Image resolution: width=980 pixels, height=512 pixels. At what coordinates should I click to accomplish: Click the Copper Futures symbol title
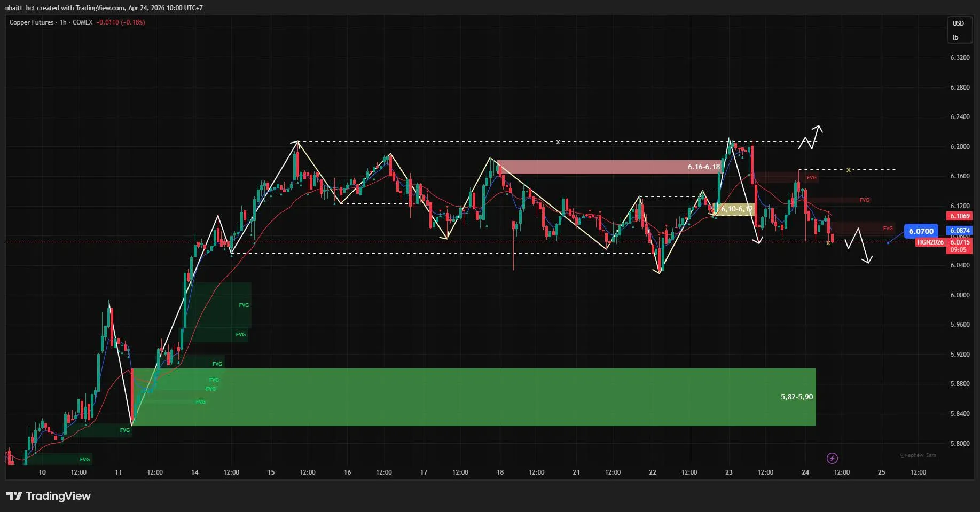point(32,22)
